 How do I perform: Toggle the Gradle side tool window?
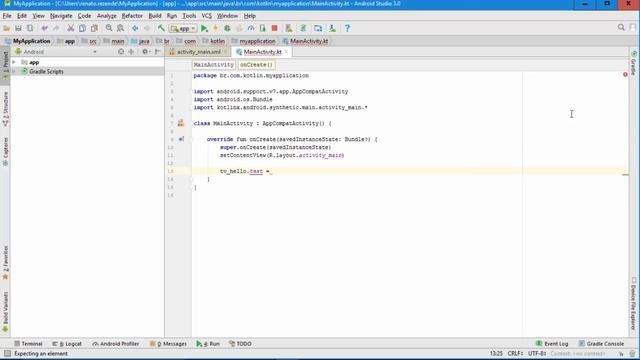(x=633, y=63)
